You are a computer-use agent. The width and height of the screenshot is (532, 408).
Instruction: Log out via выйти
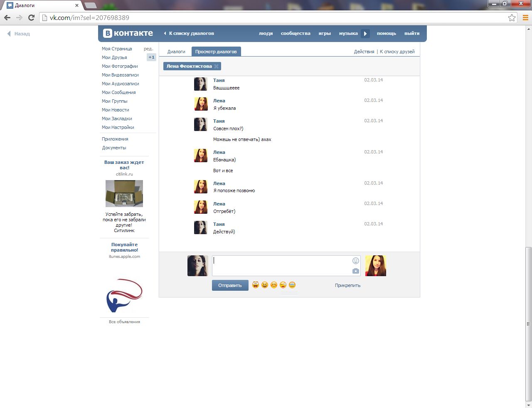[412, 33]
